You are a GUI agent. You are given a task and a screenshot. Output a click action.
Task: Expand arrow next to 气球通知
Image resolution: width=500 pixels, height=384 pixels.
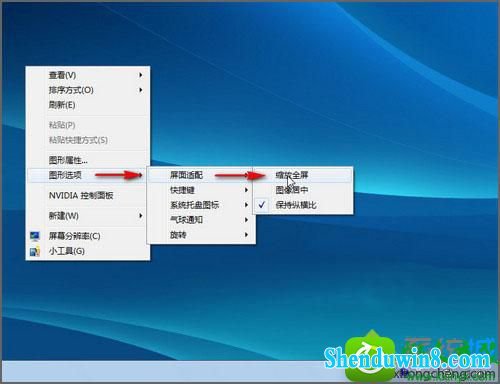click(246, 220)
